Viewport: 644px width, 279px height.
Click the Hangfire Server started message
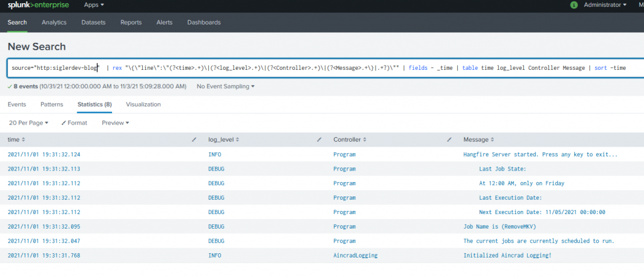[540, 154]
